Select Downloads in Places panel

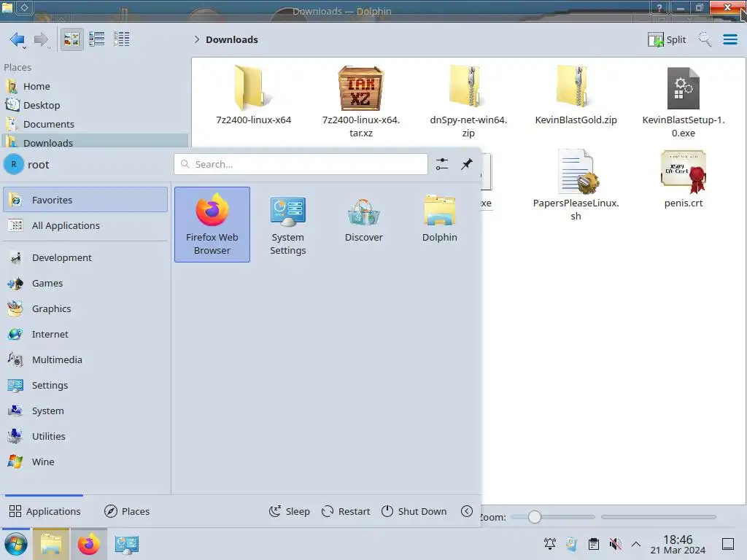[x=94, y=142]
